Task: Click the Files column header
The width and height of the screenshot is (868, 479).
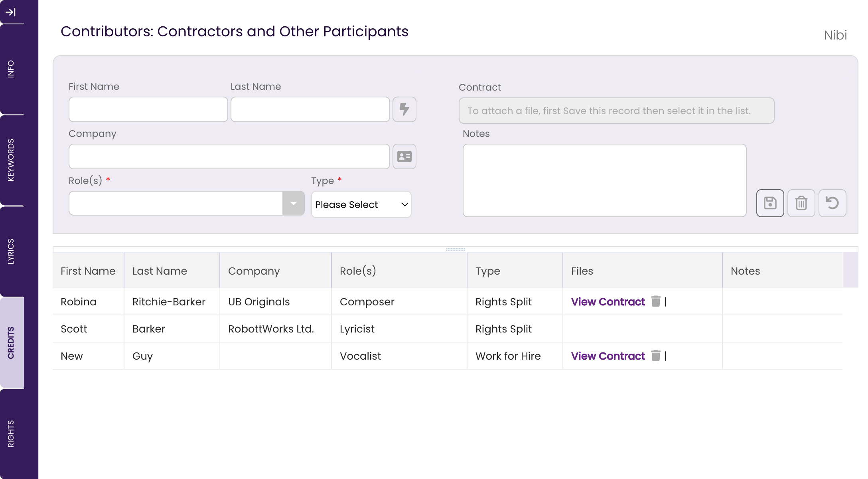Action: 643,271
